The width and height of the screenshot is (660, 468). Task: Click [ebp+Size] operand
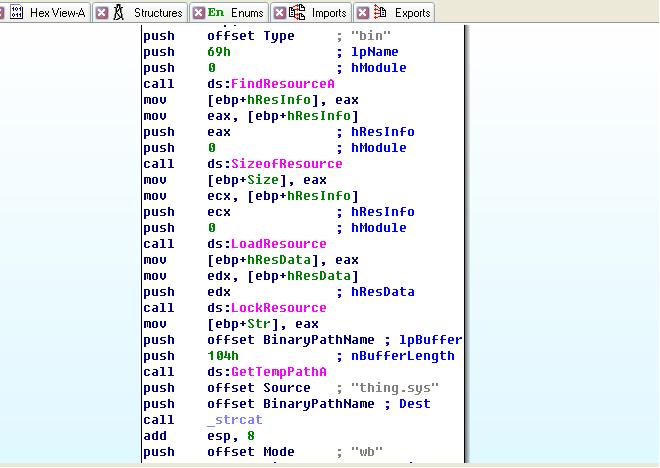click(x=247, y=180)
